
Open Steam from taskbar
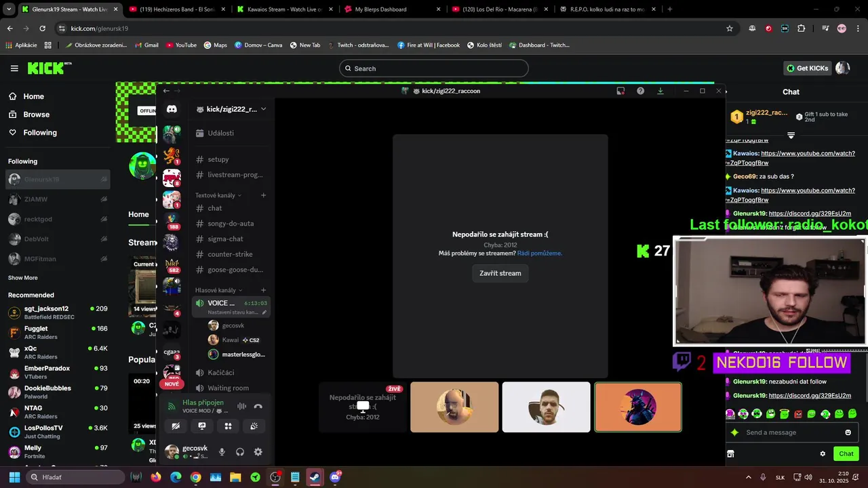(315, 477)
